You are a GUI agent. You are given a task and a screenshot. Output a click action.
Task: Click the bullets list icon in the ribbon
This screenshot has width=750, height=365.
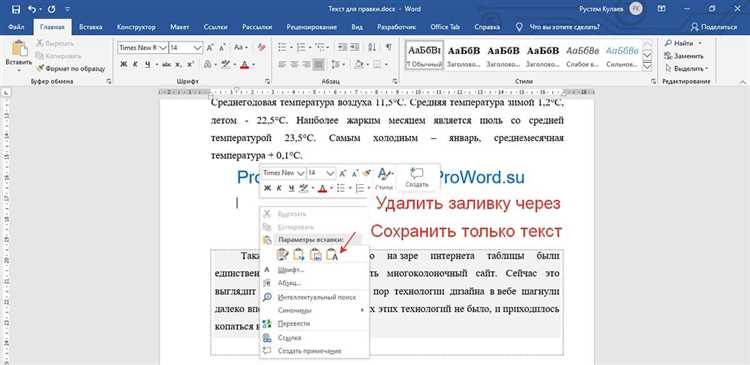282,47
